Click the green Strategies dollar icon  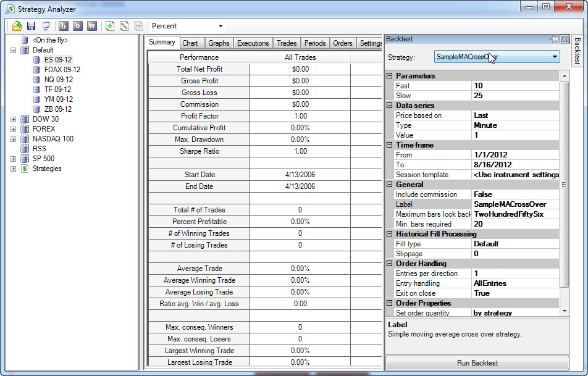25,169
